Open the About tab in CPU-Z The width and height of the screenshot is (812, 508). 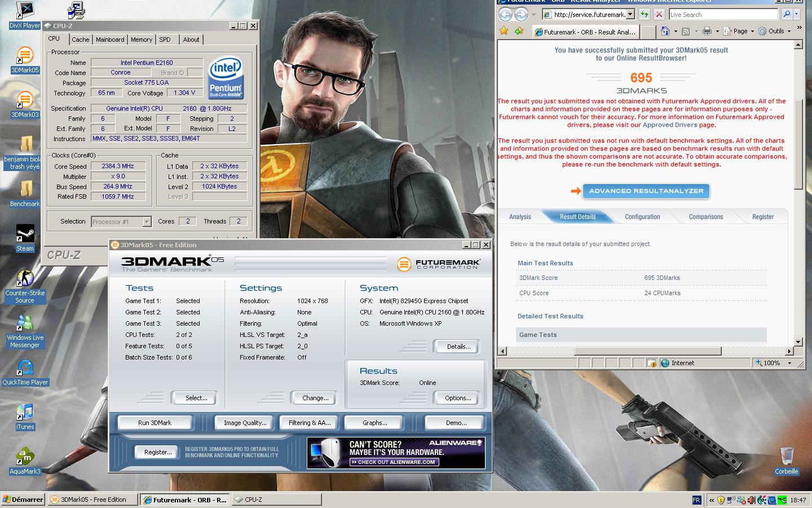click(191, 40)
